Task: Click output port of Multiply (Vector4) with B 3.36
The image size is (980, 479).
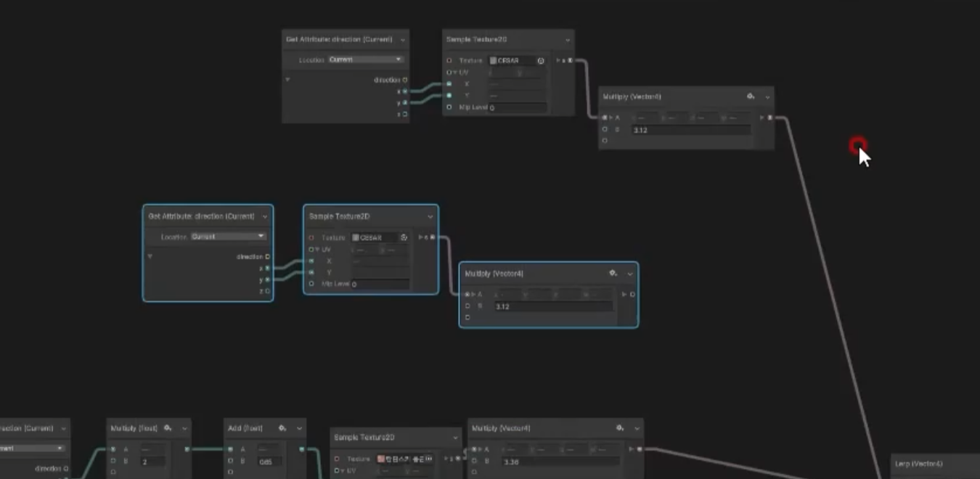Action: (x=640, y=449)
